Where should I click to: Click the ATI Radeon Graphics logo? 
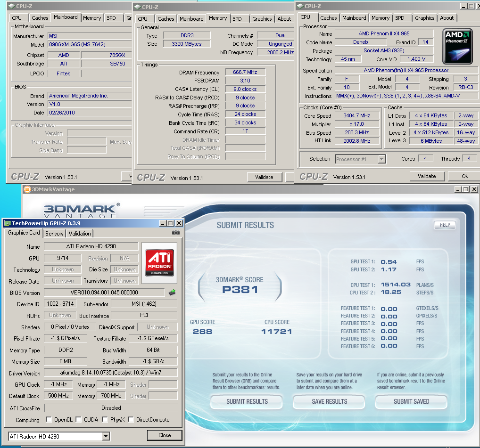point(159,263)
